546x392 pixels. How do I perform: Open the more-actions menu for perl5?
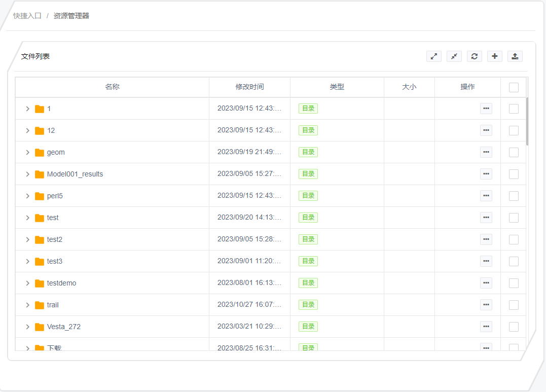point(486,195)
